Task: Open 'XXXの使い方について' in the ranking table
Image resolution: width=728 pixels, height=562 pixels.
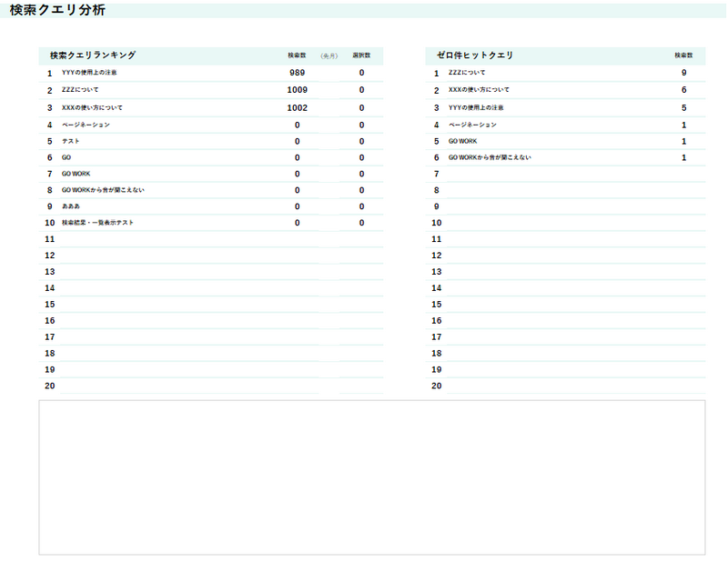Action: (92, 107)
